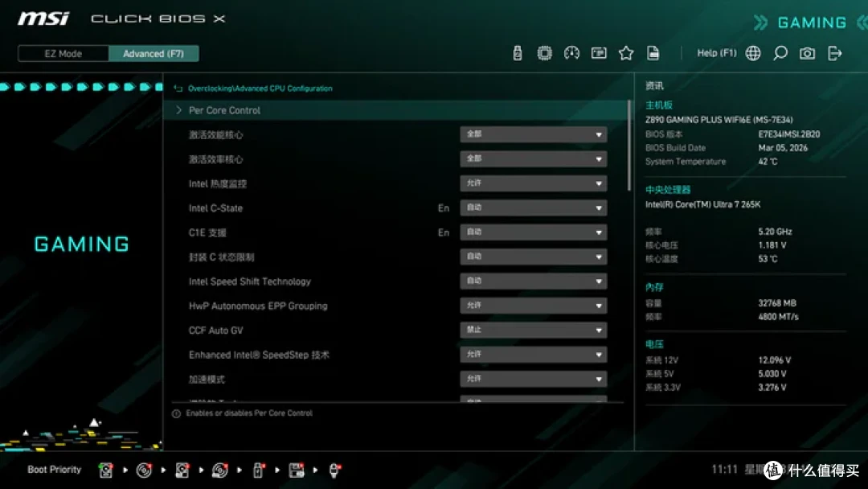Click the 主机板 section heading
Screen dimensions: 868x489
pyautogui.click(x=659, y=105)
